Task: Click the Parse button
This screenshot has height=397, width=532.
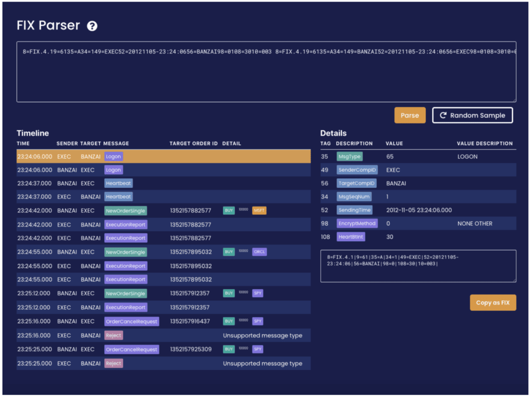Action: [409, 115]
